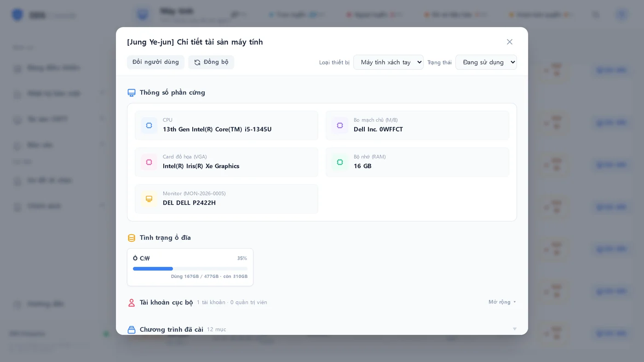Viewport: 644px width, 362px height.
Task: Open the Trạng thái status dropdown
Action: click(486, 62)
